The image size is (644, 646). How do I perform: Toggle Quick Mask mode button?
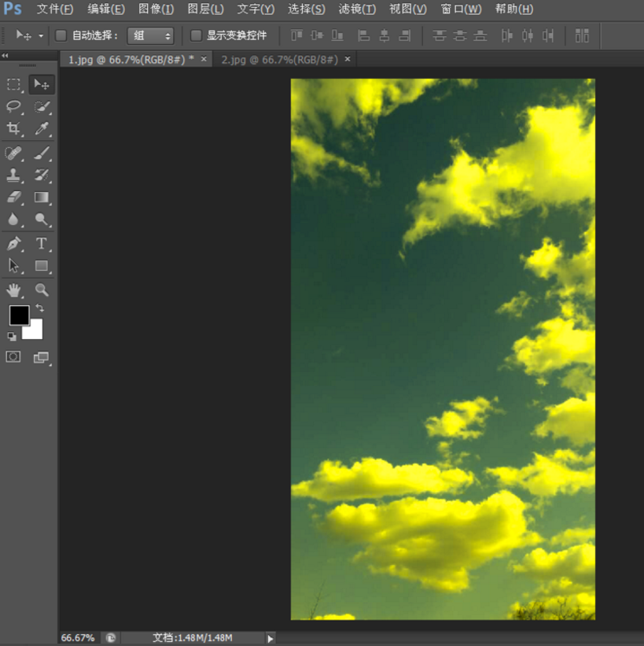click(x=13, y=356)
